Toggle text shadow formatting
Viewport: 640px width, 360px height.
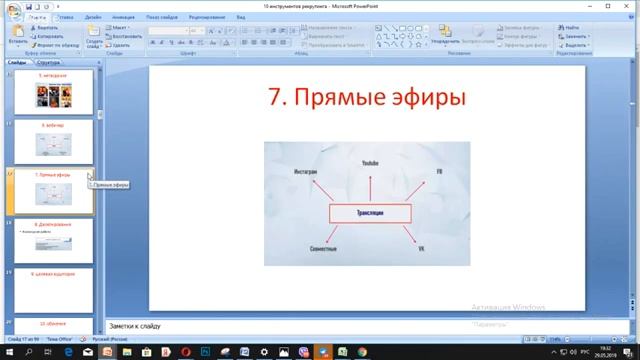pyautogui.click(x=191, y=42)
